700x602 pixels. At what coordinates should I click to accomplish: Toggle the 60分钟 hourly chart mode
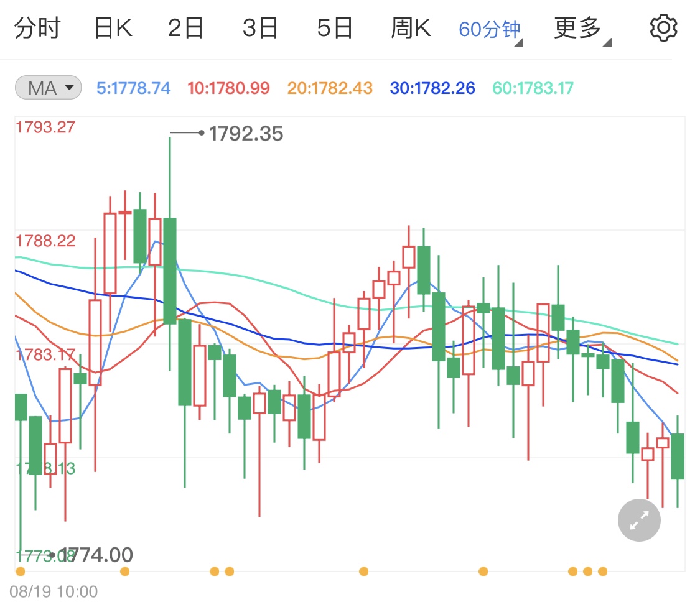coord(489,26)
